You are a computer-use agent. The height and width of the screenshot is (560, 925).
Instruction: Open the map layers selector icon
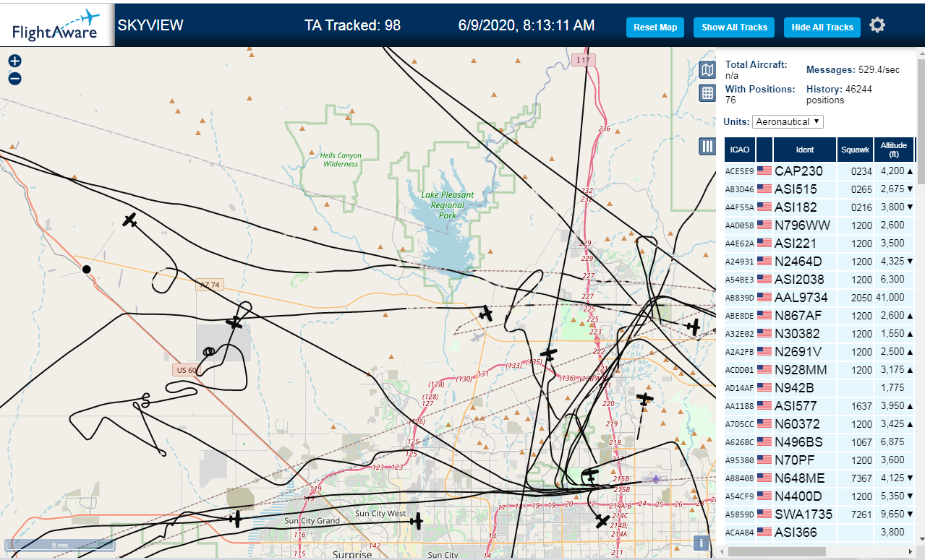pos(707,70)
